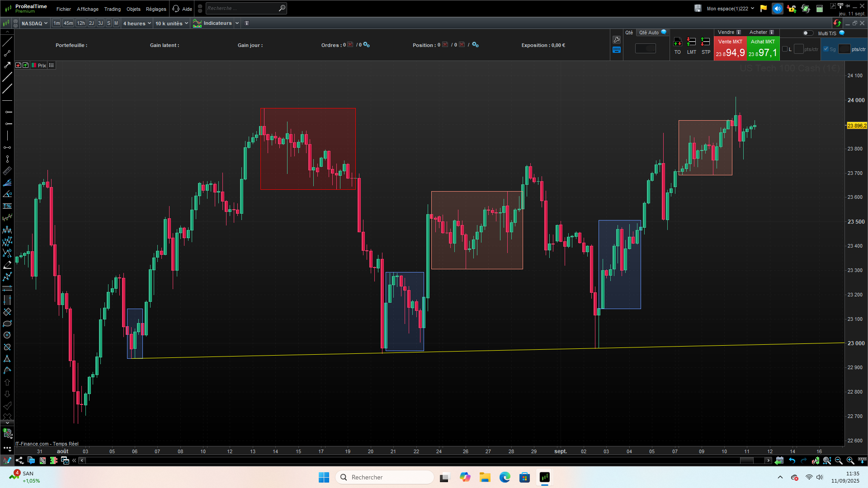
Task: Open the wrench settings in order panel
Action: (x=617, y=40)
